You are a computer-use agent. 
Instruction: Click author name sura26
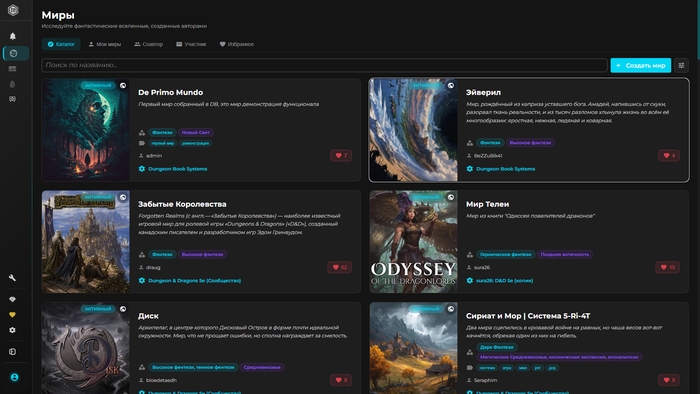click(x=482, y=267)
